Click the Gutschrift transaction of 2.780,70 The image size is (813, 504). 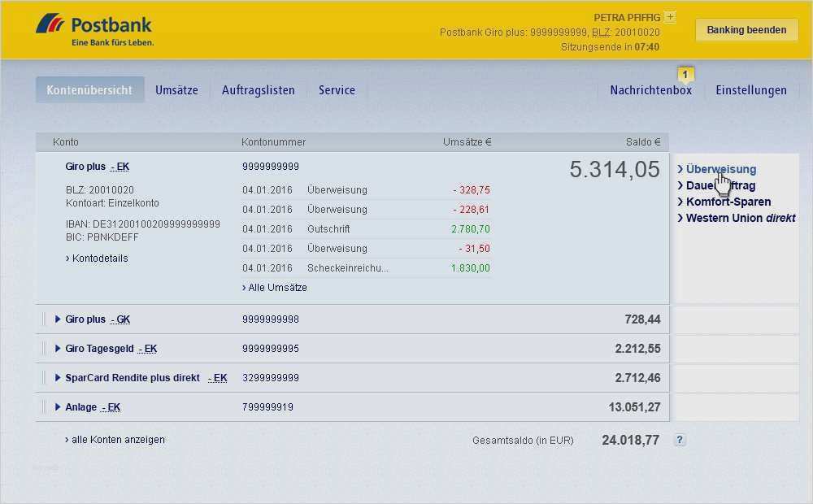(366, 229)
